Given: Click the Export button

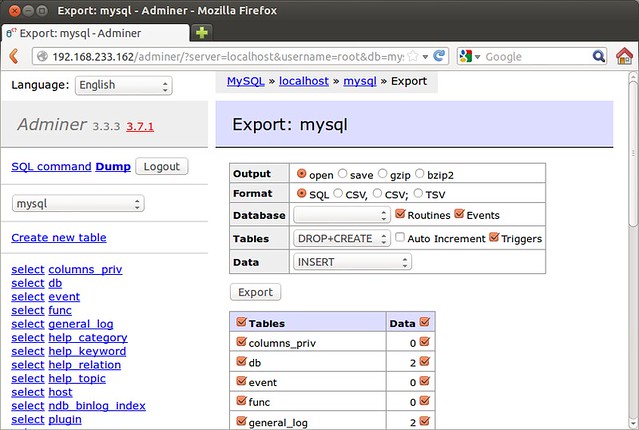Looking at the screenshot, I should pos(256,292).
